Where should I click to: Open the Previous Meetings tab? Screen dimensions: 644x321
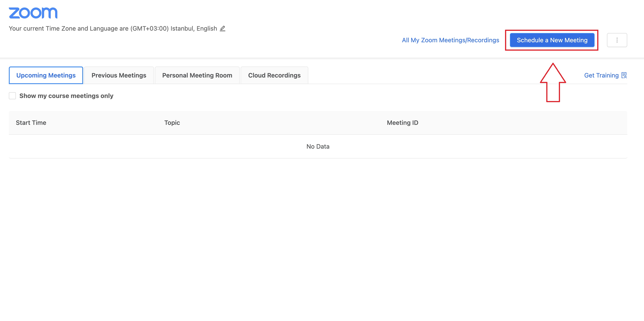119,75
